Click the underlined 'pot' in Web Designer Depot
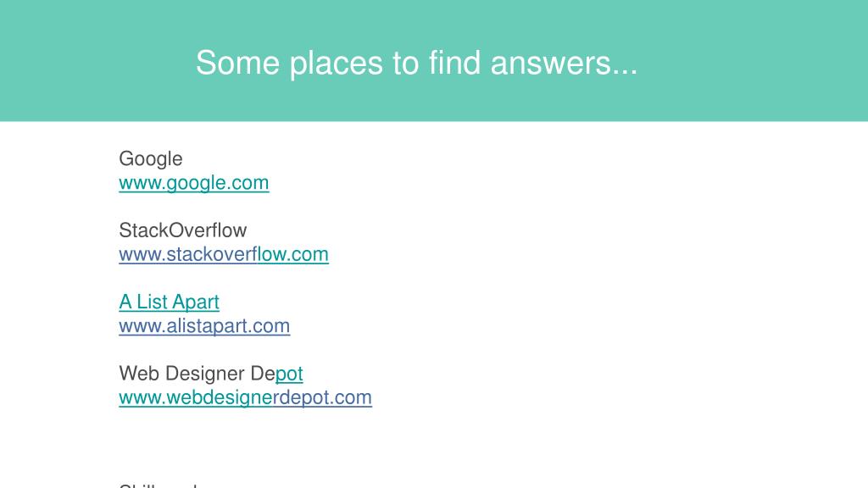This screenshot has height=488, width=868. (289, 374)
